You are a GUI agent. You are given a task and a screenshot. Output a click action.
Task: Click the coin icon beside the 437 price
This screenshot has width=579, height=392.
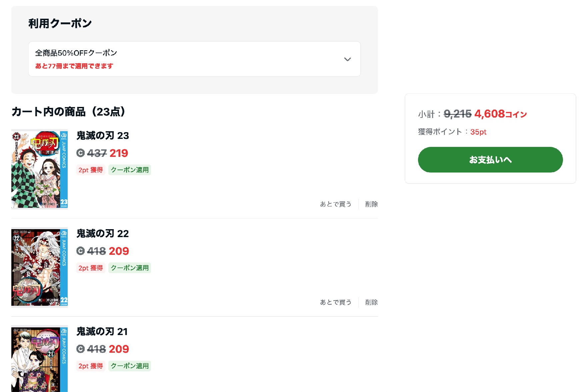pyautogui.click(x=81, y=153)
